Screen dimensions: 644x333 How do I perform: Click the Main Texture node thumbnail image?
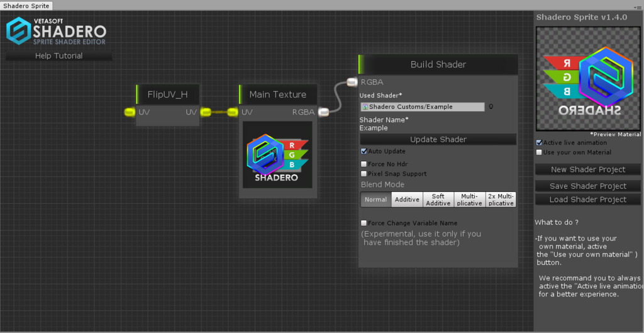[277, 155]
